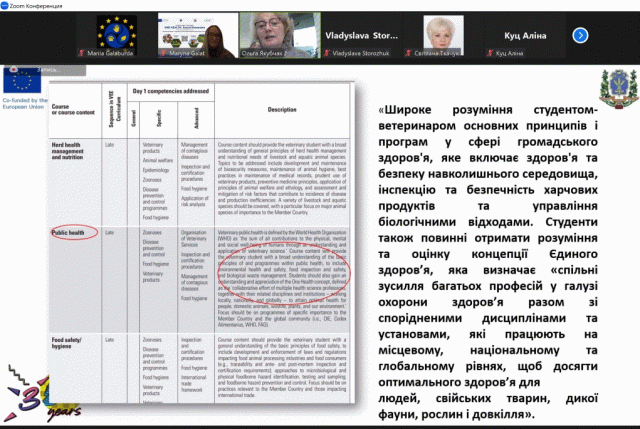This screenshot has width=640, height=429.
Task: Click the Herd health description paragraph
Action: click(282, 179)
